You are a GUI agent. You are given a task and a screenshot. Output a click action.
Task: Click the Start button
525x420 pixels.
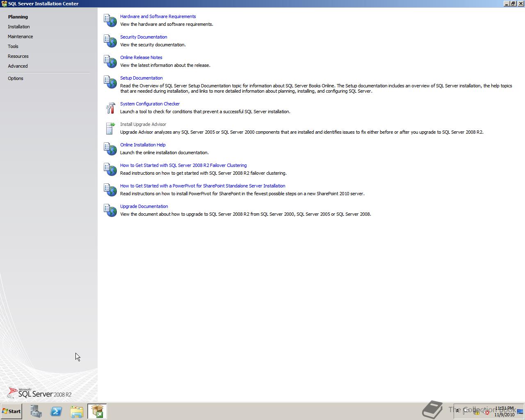[x=11, y=411]
